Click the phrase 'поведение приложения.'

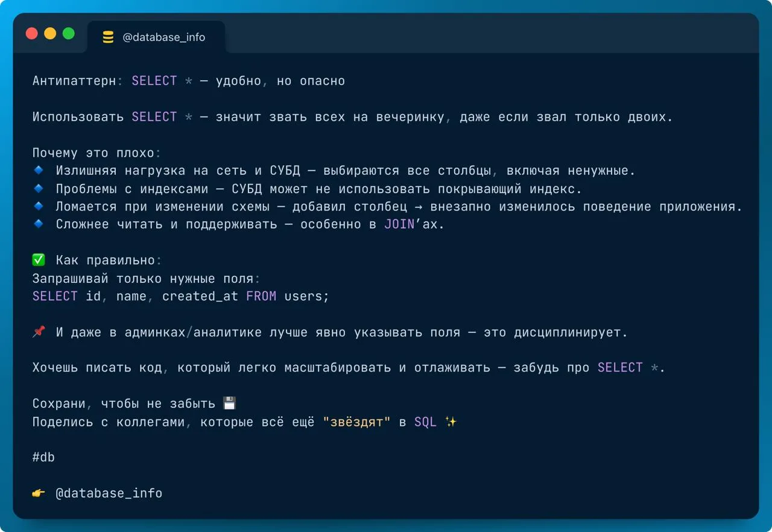tap(662, 207)
